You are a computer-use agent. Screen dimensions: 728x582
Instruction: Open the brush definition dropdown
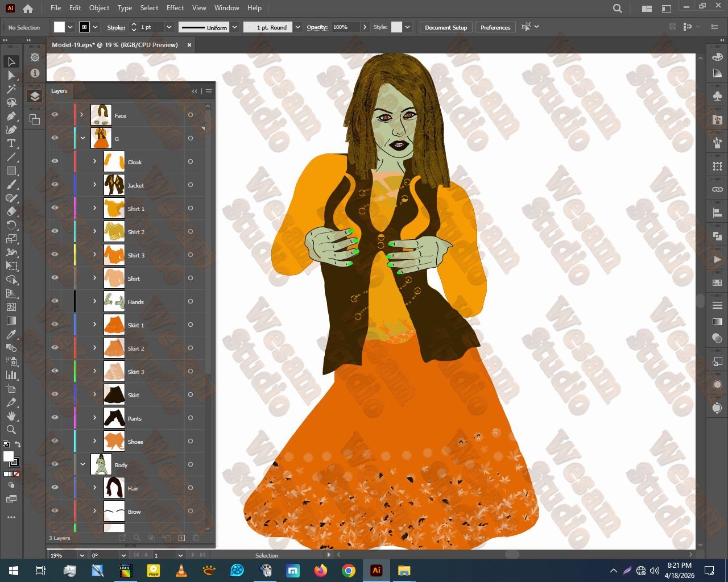(297, 27)
